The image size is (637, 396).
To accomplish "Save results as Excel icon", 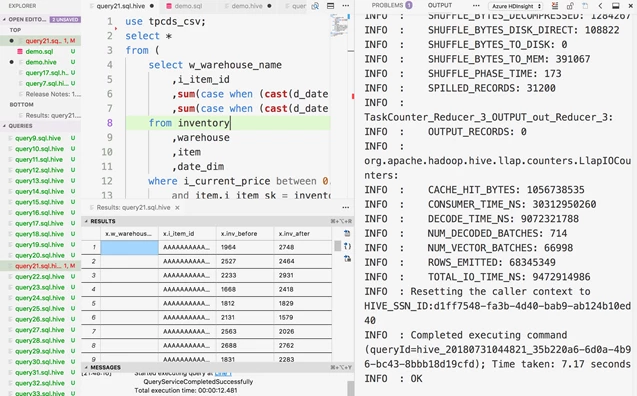I will (x=347, y=258).
